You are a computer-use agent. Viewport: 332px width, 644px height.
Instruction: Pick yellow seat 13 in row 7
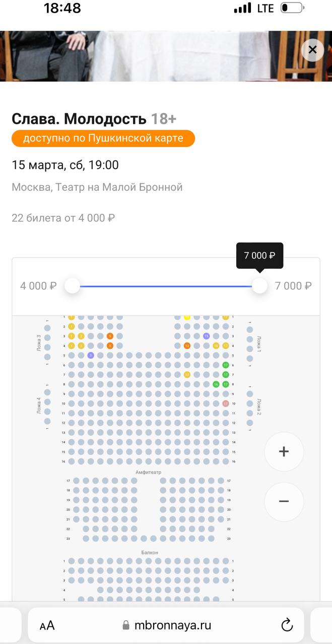click(x=187, y=375)
